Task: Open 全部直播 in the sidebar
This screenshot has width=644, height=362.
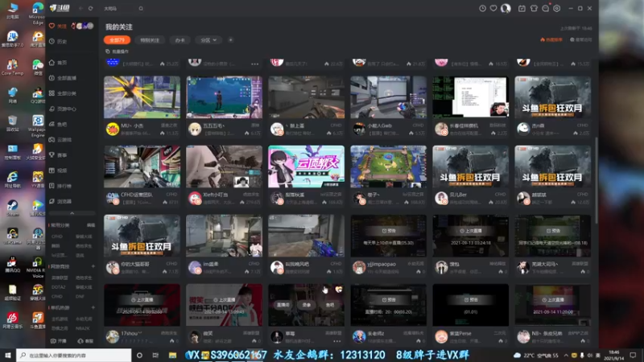Action: (63, 78)
